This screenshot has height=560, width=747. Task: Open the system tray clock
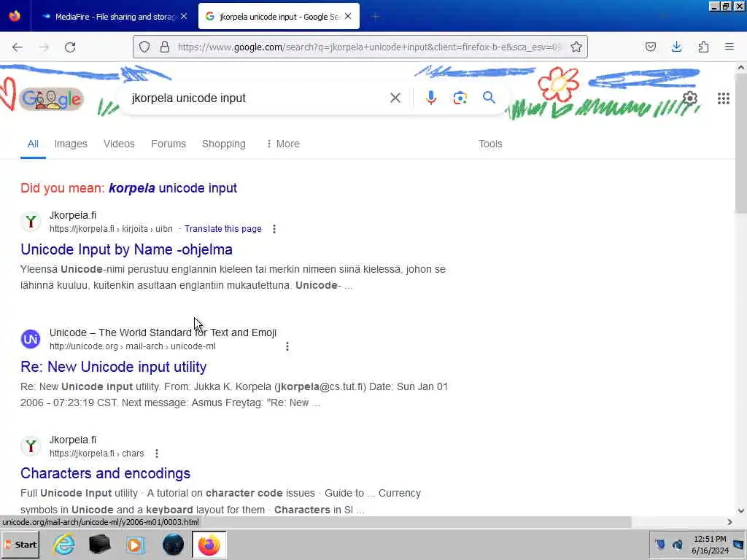(710, 544)
